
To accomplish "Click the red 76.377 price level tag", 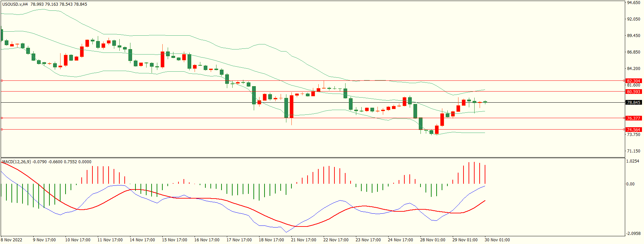I will (633, 118).
